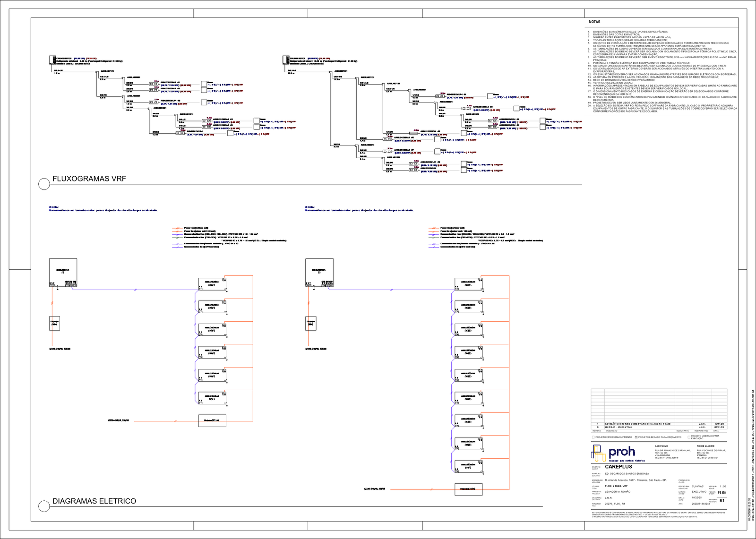Check the Projeto Liberado para Execução box
The image size is (756, 539).
(x=689, y=437)
